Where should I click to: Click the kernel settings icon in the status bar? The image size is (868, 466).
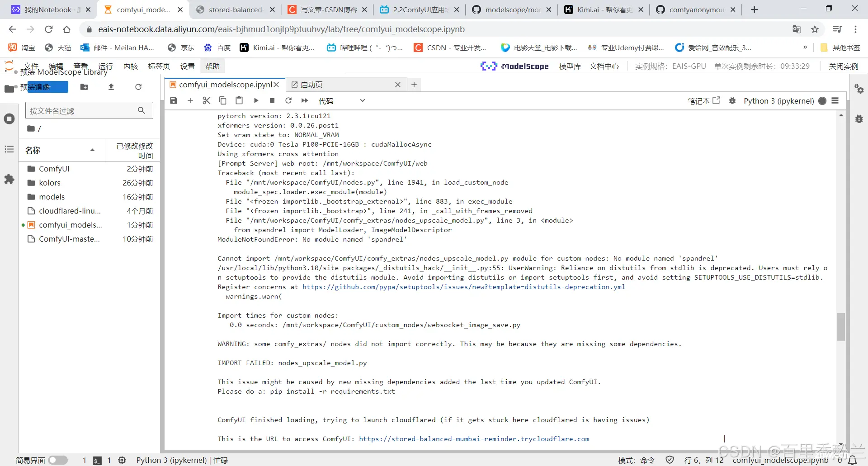[x=122, y=460]
